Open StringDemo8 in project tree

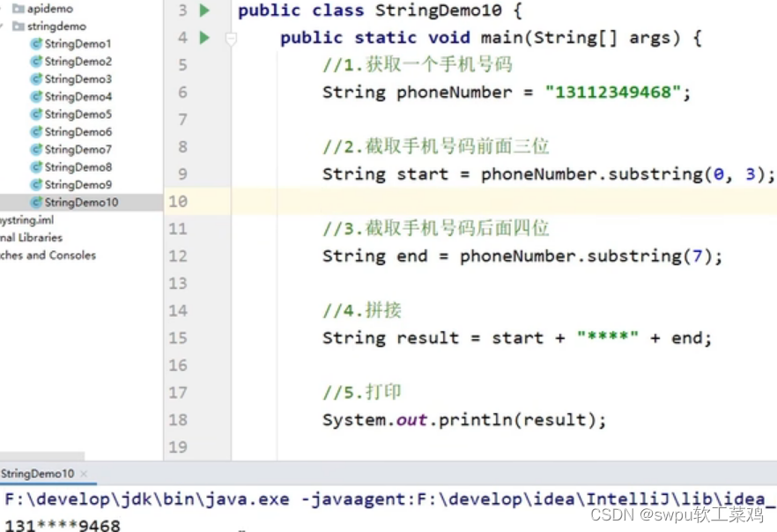pyautogui.click(x=78, y=167)
